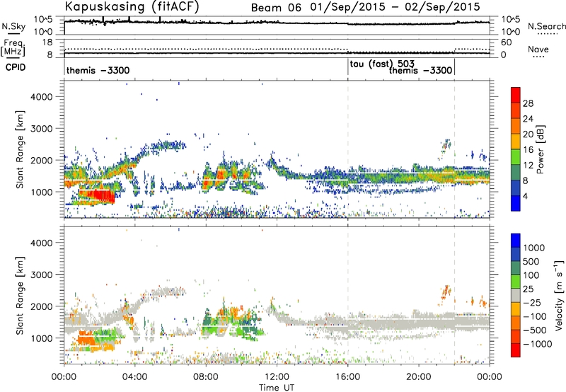Click the orange velocity scatter near 21:30 UT
Screen dimensions: 566x392
(x=446, y=291)
